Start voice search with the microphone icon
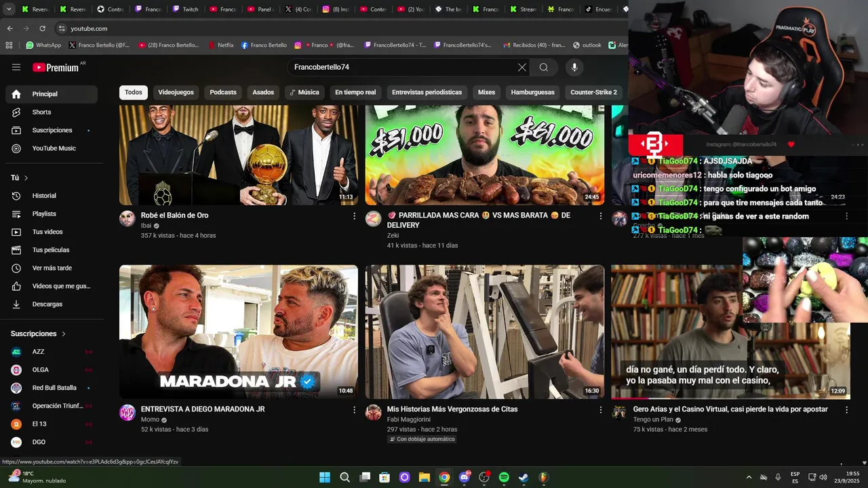The height and width of the screenshot is (488, 868). (574, 67)
